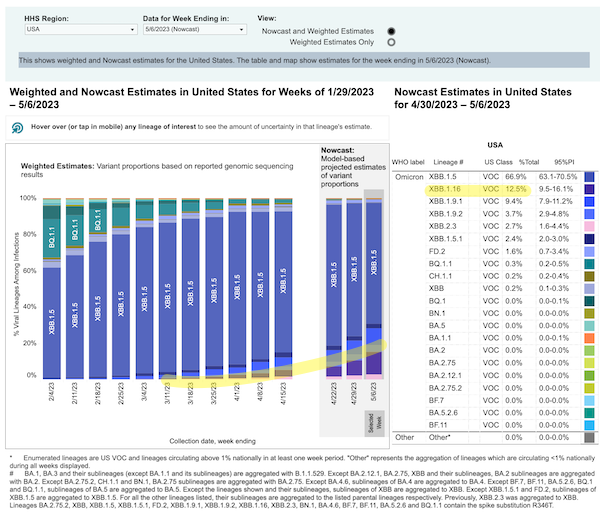The height and width of the screenshot is (520, 600).
Task: Select Nowcast and Weighted Estimates radio button
Action: [391, 31]
